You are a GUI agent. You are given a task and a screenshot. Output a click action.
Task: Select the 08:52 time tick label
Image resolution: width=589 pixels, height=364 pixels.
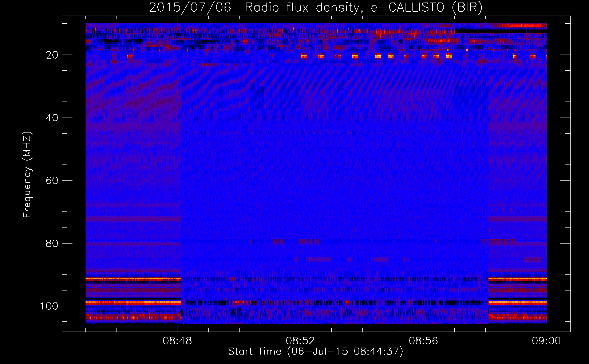tap(300, 341)
